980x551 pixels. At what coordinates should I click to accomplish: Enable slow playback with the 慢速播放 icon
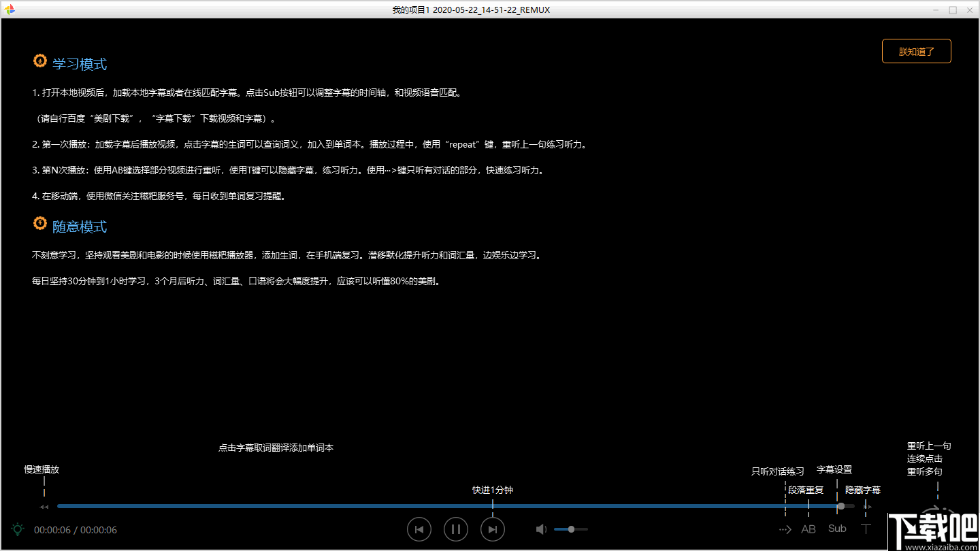(x=43, y=506)
